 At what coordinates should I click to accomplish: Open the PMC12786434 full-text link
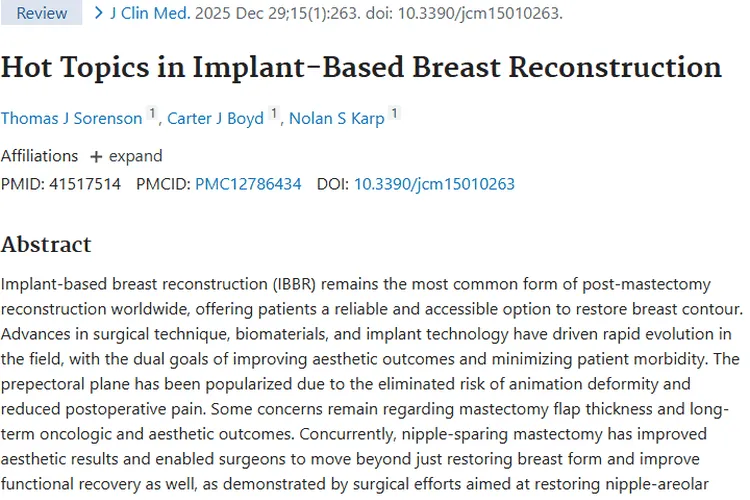click(248, 184)
